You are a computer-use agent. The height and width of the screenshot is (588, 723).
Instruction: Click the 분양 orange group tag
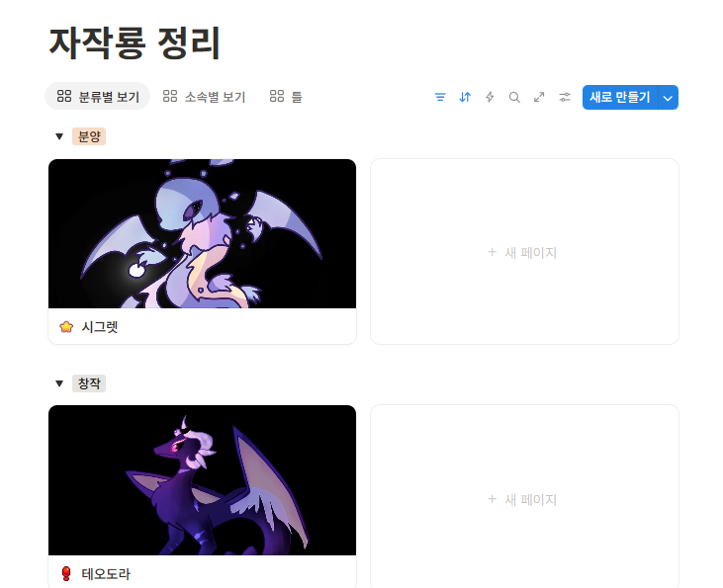(89, 136)
